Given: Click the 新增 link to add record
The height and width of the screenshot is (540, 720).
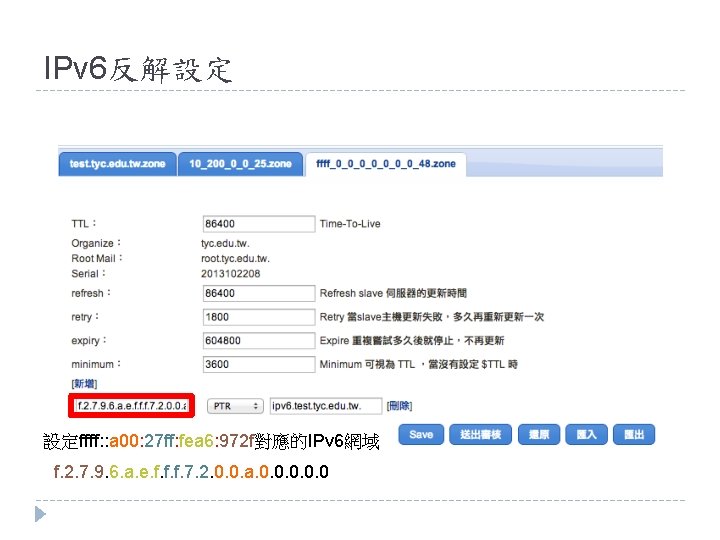Looking at the screenshot, I should 84,383.
